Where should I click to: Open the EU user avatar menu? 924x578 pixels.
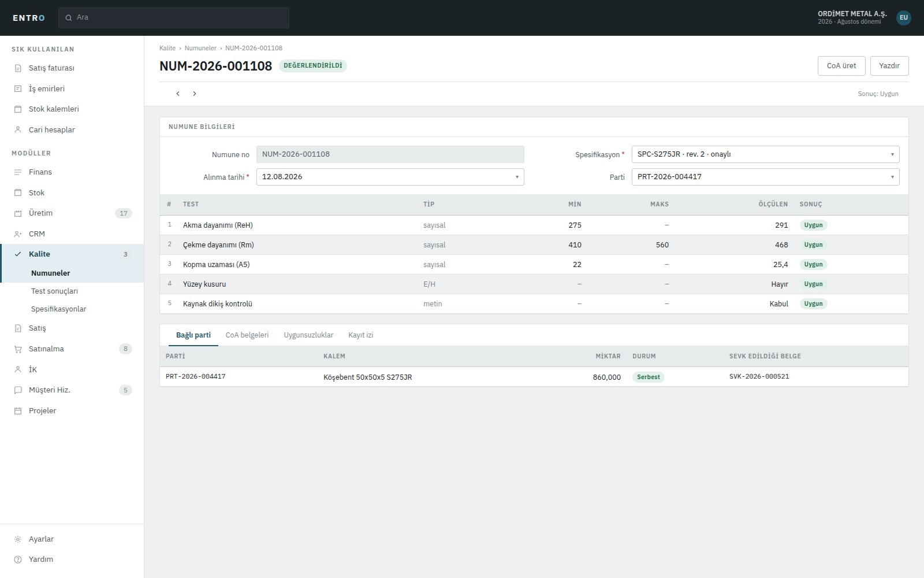(904, 17)
